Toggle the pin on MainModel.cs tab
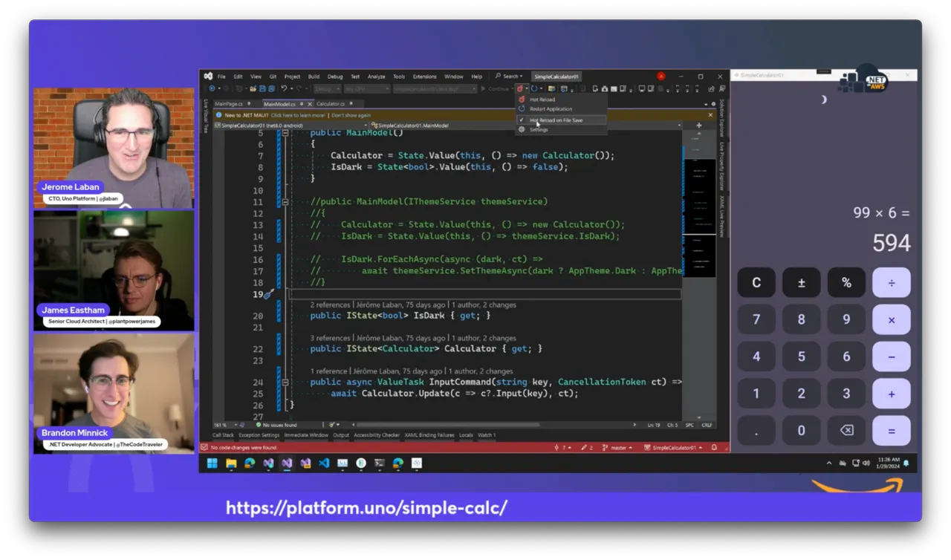 click(x=302, y=104)
